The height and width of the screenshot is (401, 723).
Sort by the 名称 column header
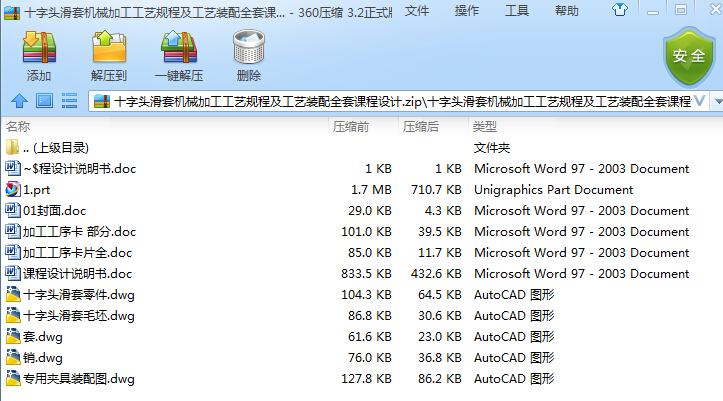(18, 126)
